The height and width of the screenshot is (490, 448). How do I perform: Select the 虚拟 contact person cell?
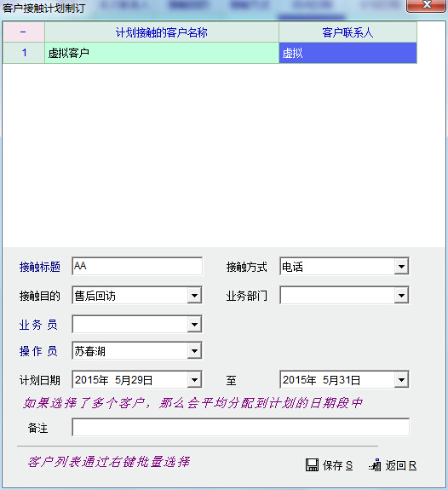[347, 53]
